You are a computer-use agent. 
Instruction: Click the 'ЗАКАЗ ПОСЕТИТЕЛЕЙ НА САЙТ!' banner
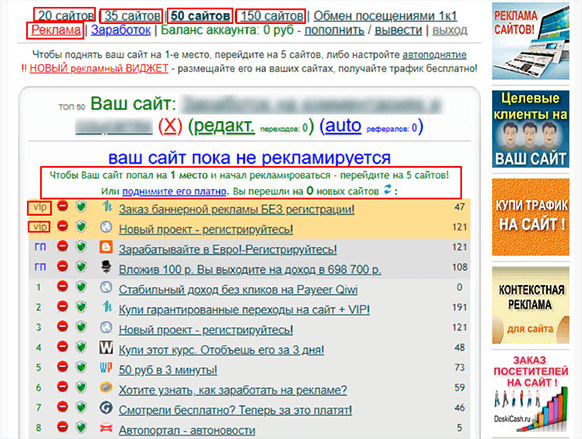point(530,393)
